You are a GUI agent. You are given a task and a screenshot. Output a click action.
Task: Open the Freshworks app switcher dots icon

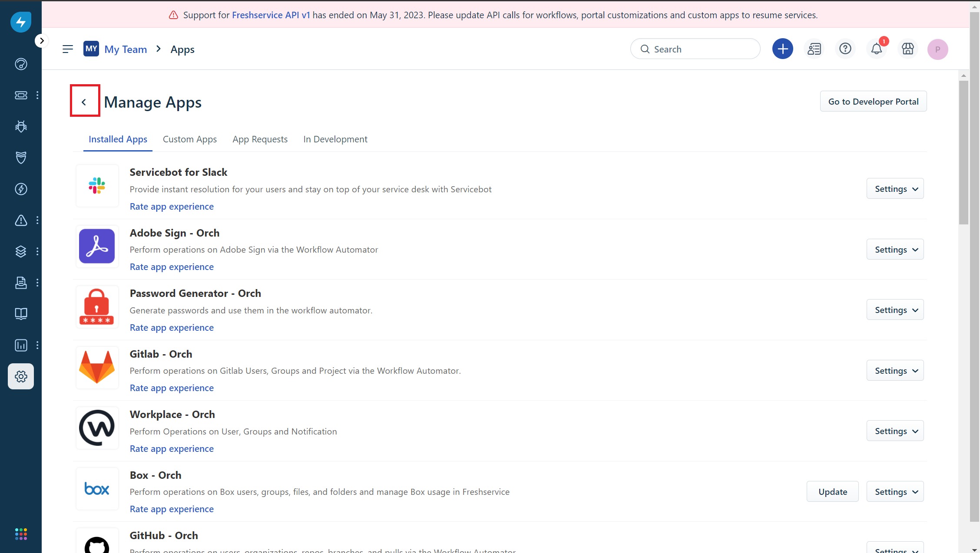21,534
